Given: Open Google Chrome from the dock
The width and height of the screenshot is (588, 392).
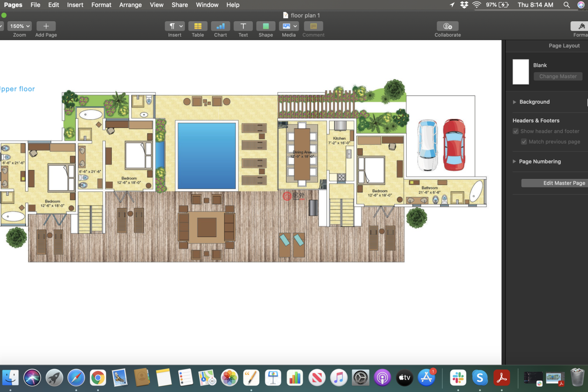Looking at the screenshot, I should 98,378.
